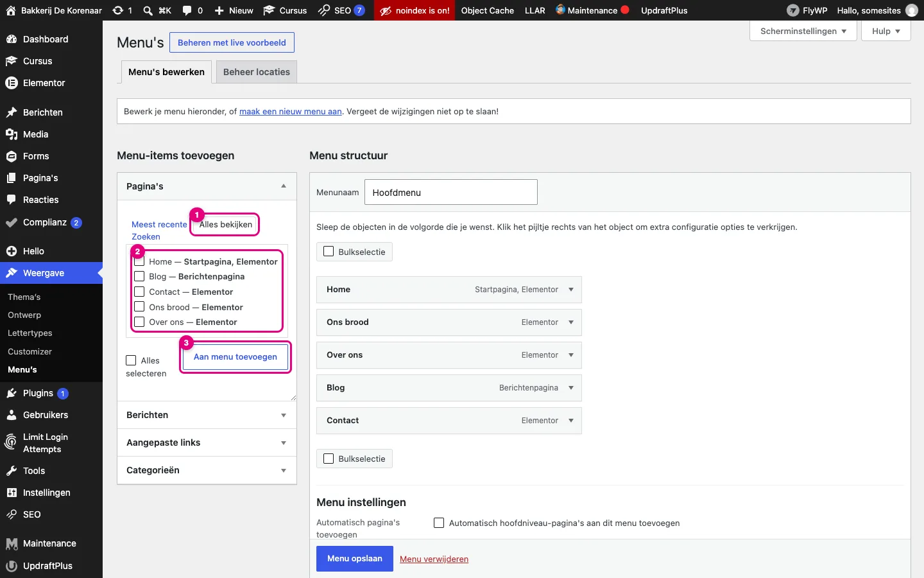Open the comments bubble in admin bar
The height and width of the screenshot is (578, 924).
coord(187,10)
